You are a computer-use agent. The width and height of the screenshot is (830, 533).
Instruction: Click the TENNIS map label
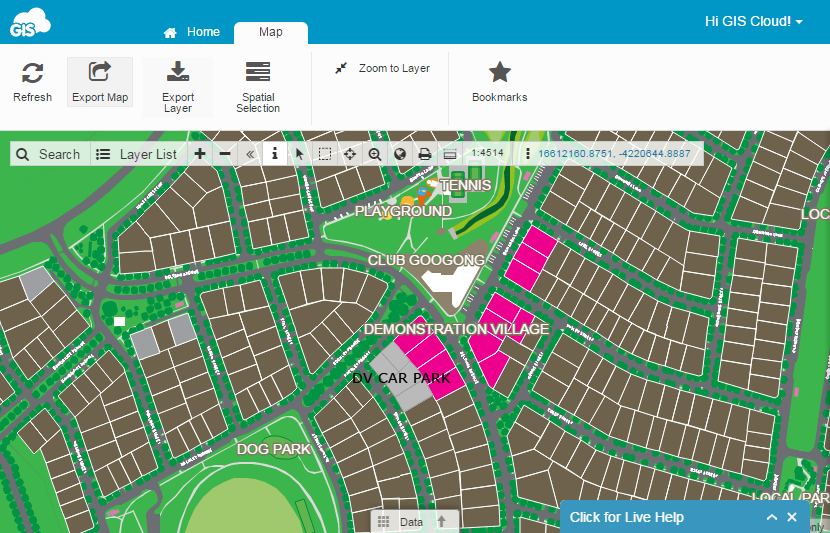point(466,185)
